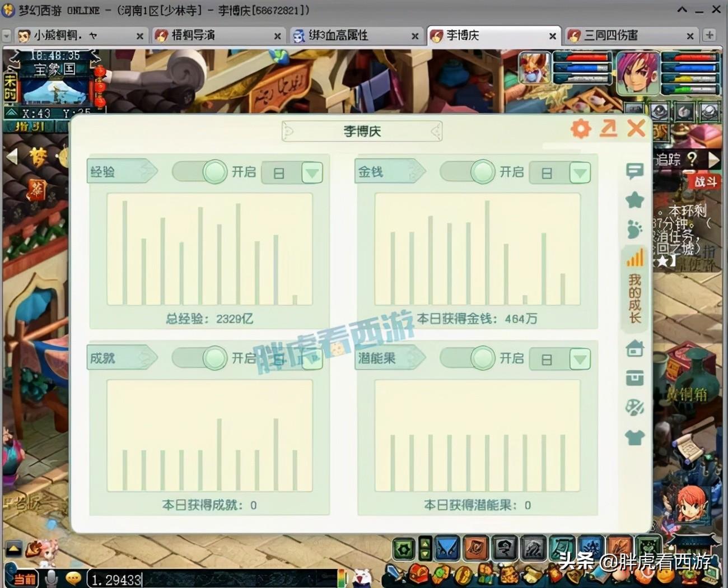Switch to the 三同四伤害 client tab
This screenshot has height=588, width=728.
tap(631, 36)
